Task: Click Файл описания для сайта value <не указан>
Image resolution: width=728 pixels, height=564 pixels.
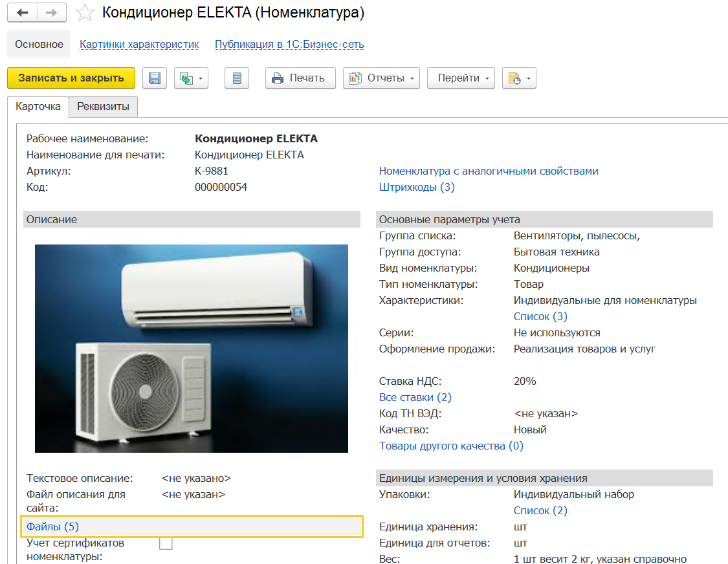Action: click(193, 494)
